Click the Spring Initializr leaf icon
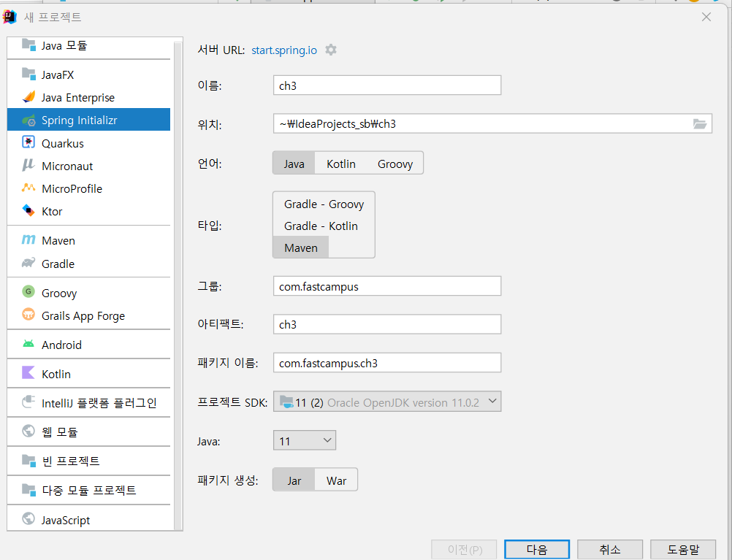 click(28, 120)
